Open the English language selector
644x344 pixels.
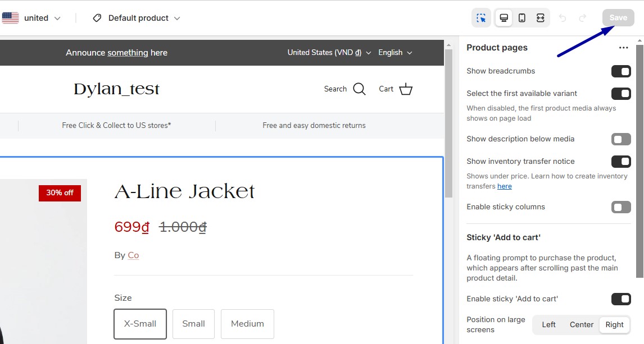point(395,53)
